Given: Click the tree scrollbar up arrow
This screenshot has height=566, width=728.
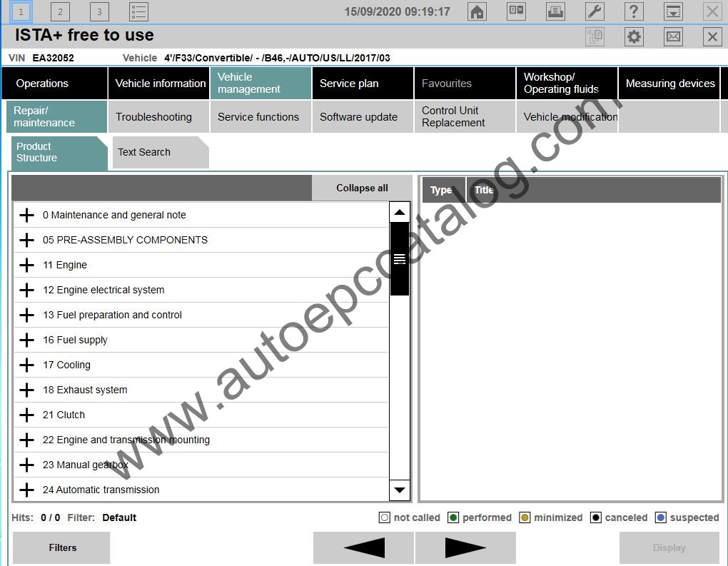Looking at the screenshot, I should pyautogui.click(x=399, y=212).
